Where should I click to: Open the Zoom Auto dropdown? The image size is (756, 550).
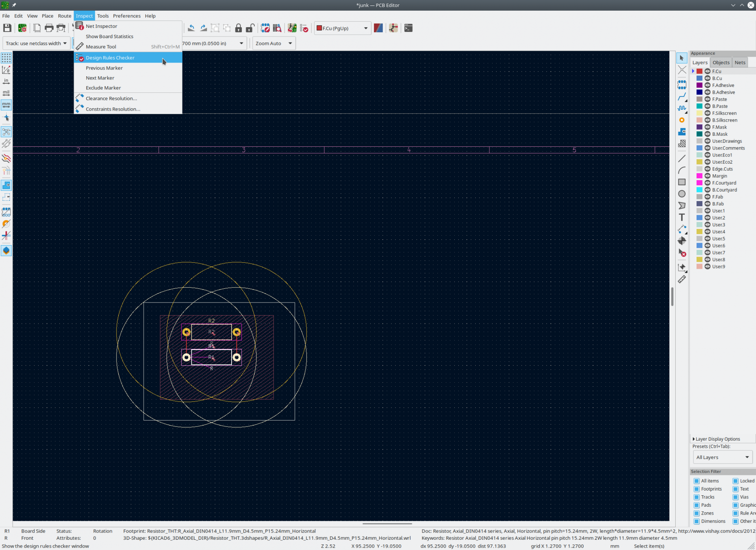coord(274,43)
